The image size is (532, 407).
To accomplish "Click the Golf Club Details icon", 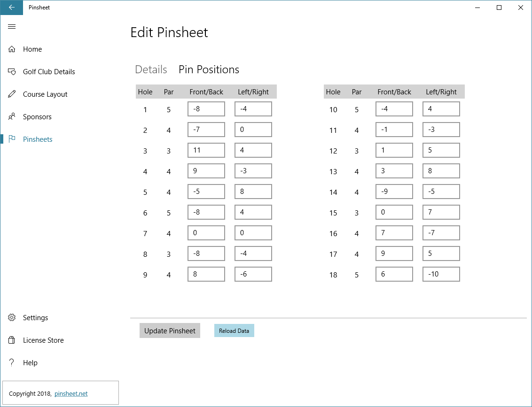I will click(12, 72).
